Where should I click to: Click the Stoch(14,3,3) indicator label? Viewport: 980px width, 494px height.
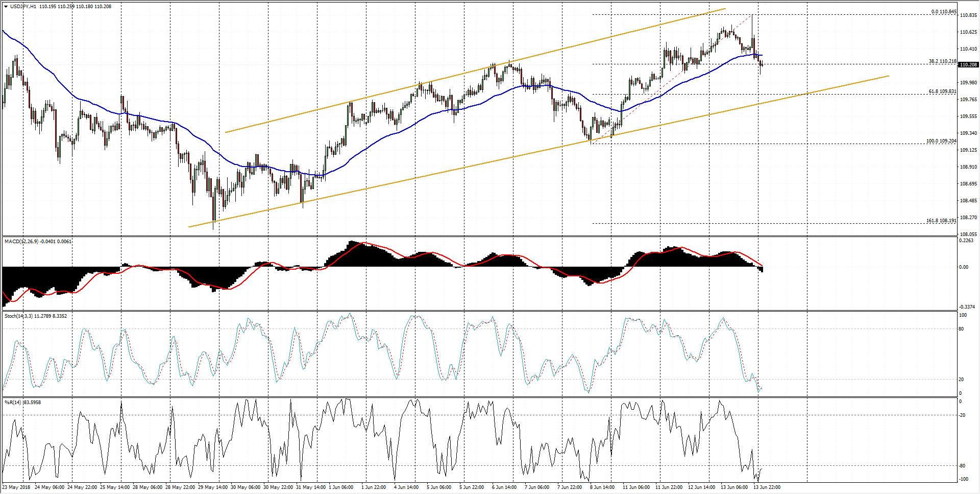(18, 316)
